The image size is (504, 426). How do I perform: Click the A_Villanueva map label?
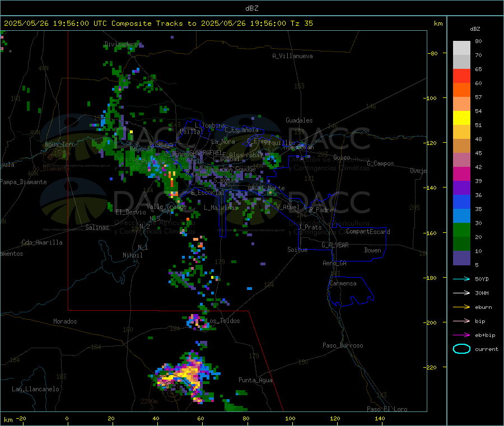(292, 56)
